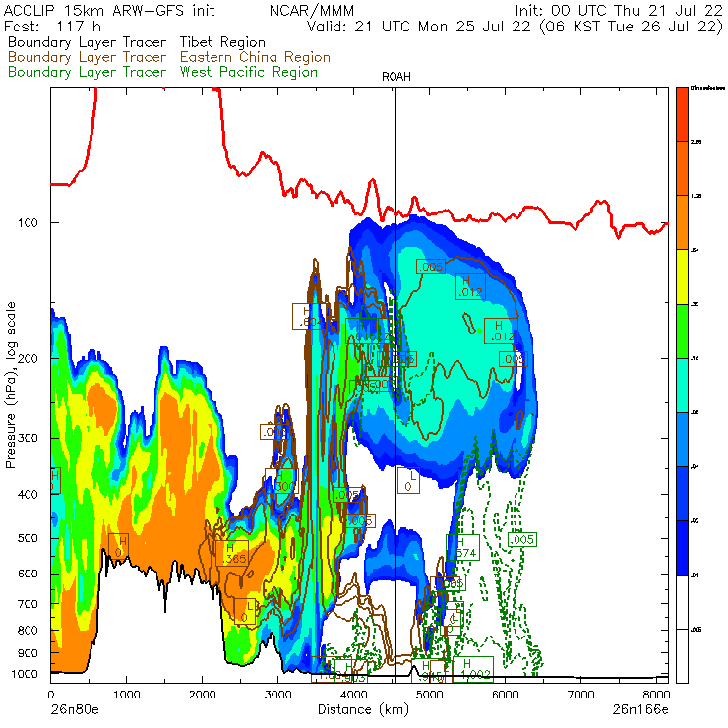Click the '26n80e' start coordinate label
Image resolution: width=728 pixels, height=728 pixels.
click(74, 709)
